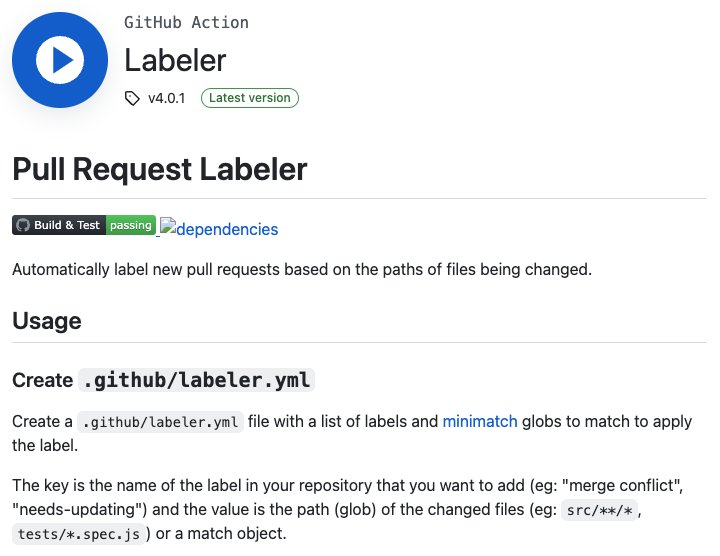Click the inline .github/labeler.yml code in paragraph
The height and width of the screenshot is (556, 720).
160,422
